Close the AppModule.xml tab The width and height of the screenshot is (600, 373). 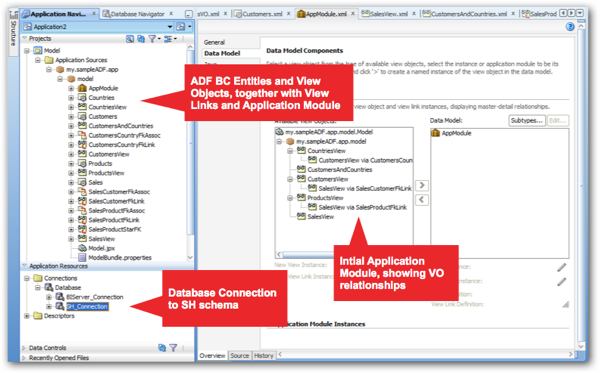[353, 14]
